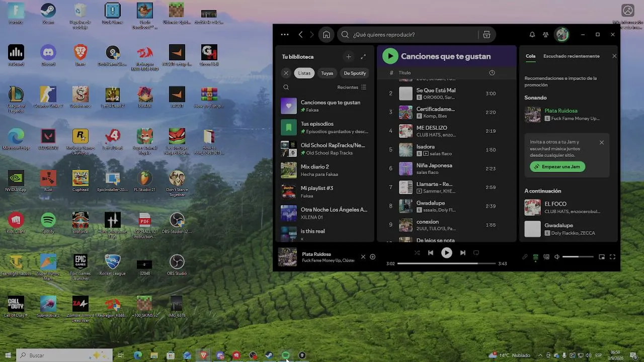Open the Browse icon in the search bar
644x362 pixels.
coord(487,35)
